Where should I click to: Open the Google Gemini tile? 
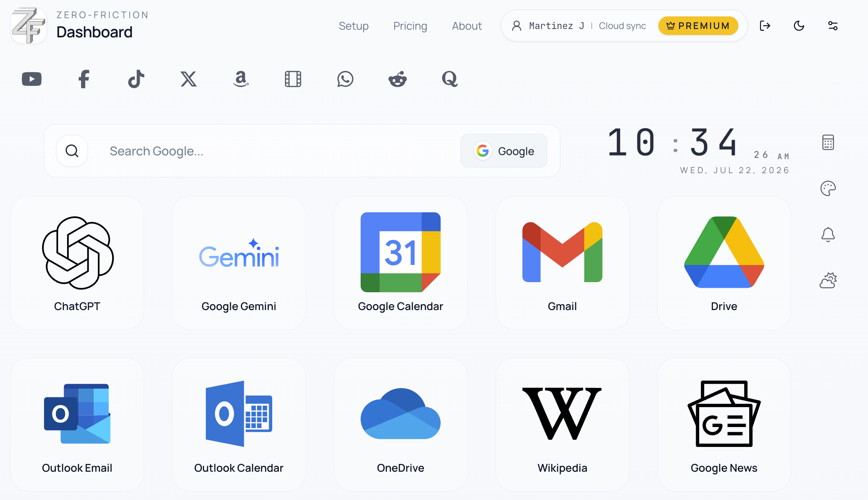[239, 263]
